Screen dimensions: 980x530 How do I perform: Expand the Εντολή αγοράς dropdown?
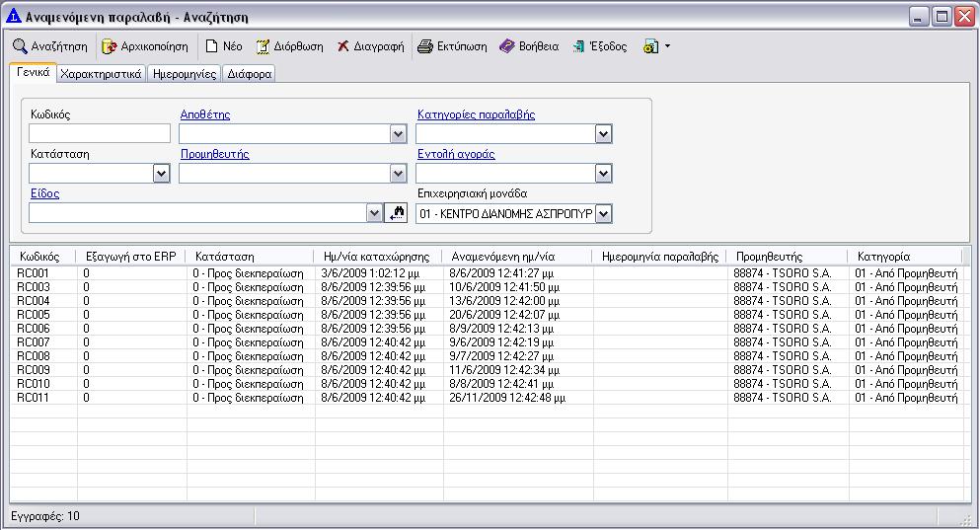point(603,173)
